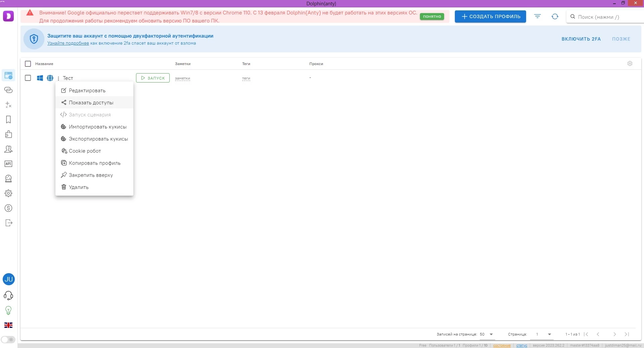Screen dimensions: 644x348
Task: Choose Редактировать from the context menu
Action: [94, 91]
